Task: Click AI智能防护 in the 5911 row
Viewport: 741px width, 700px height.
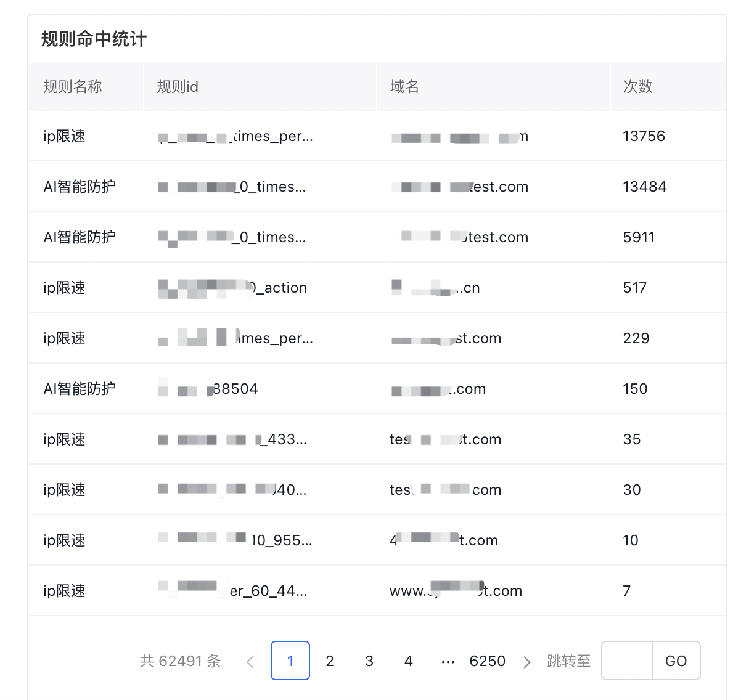Action: (80, 237)
